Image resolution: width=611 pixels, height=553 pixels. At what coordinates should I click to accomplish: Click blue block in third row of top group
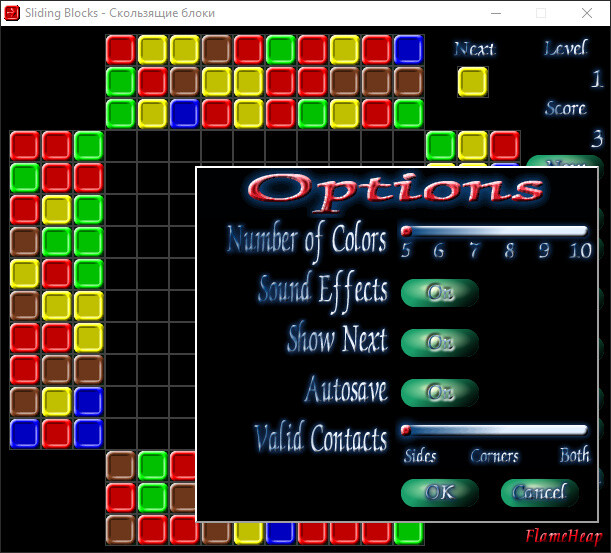coord(184,114)
